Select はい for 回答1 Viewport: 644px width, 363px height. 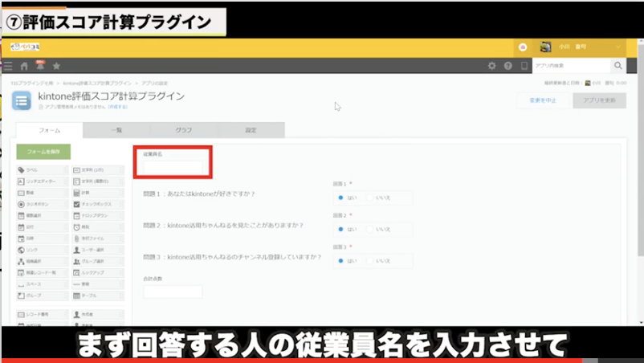(x=341, y=197)
